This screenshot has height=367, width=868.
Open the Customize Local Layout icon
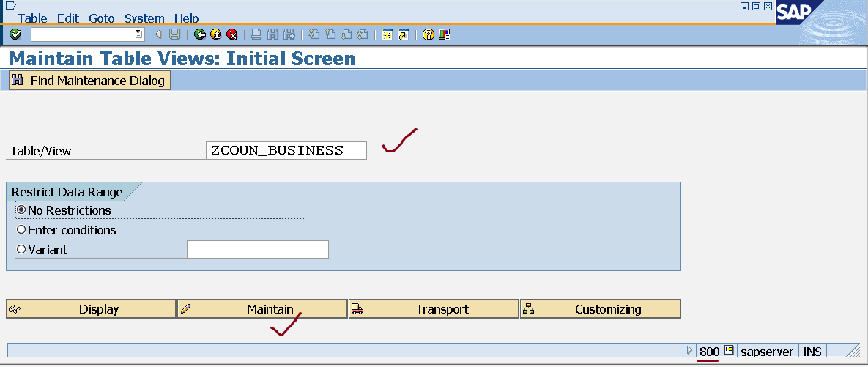click(x=445, y=35)
